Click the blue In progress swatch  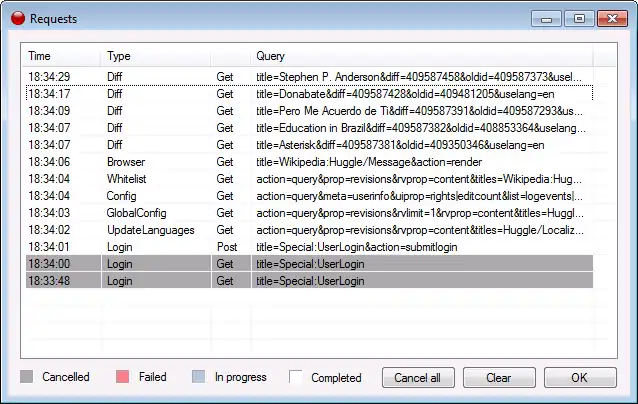tap(198, 377)
